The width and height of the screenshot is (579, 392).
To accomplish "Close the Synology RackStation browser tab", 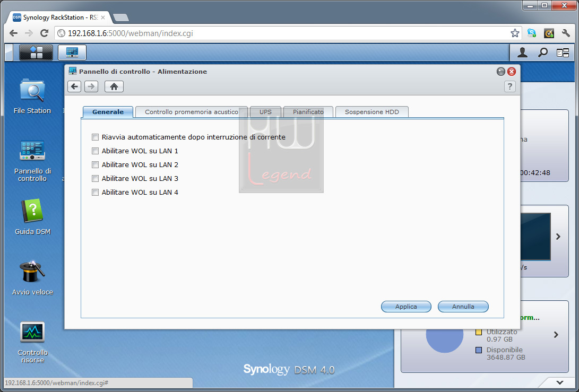I will pos(103,18).
